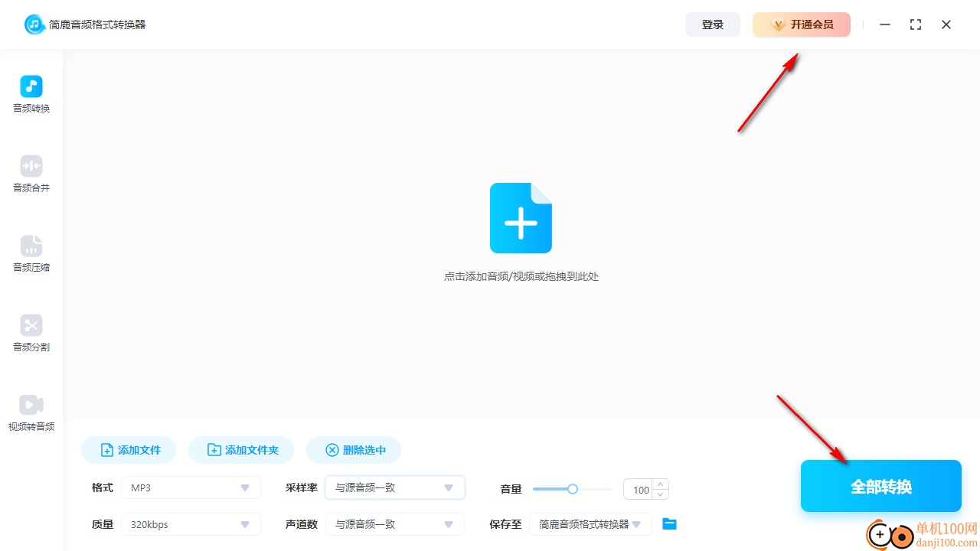Expand the 格式 MP3 format dropdown
980x551 pixels.
coord(191,487)
